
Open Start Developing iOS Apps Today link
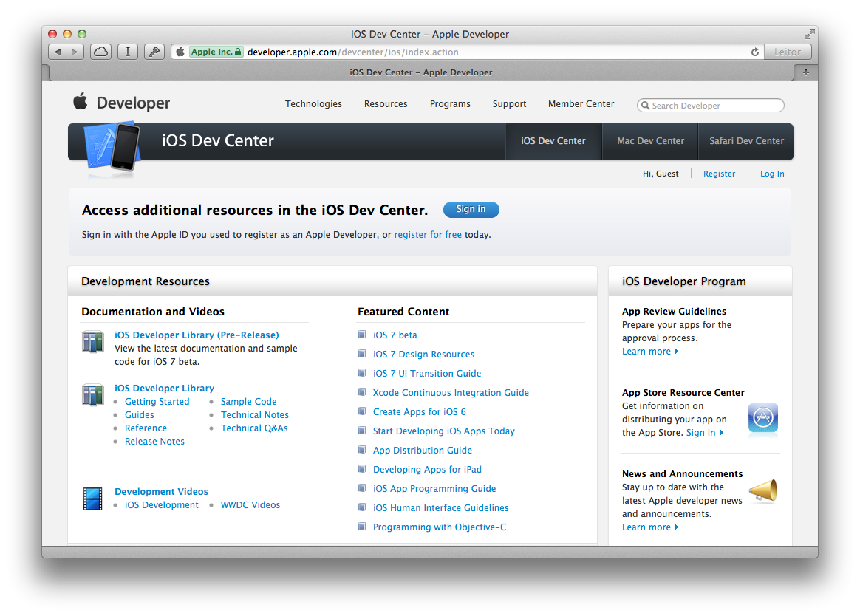444,431
